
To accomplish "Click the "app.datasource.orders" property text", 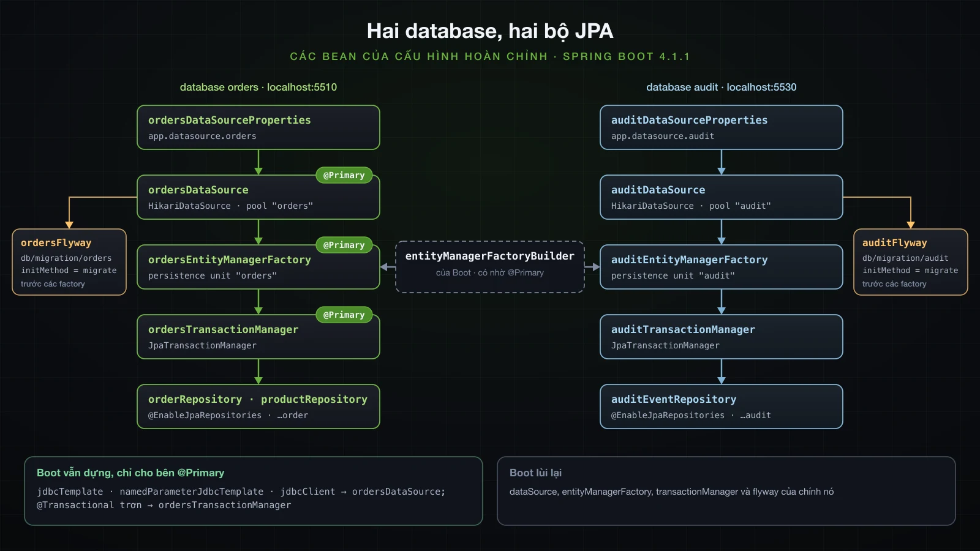I will pos(202,136).
